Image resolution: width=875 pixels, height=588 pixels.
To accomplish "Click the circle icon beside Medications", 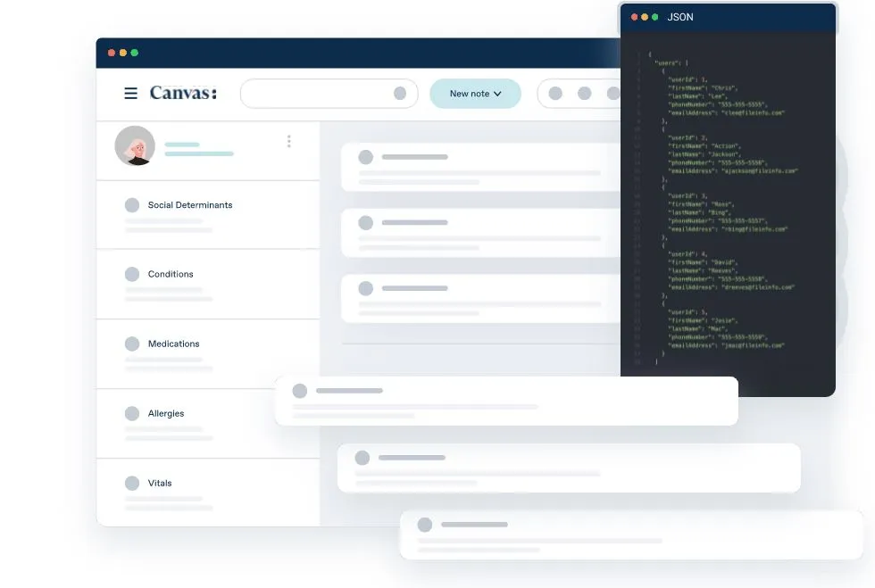I will pyautogui.click(x=132, y=344).
